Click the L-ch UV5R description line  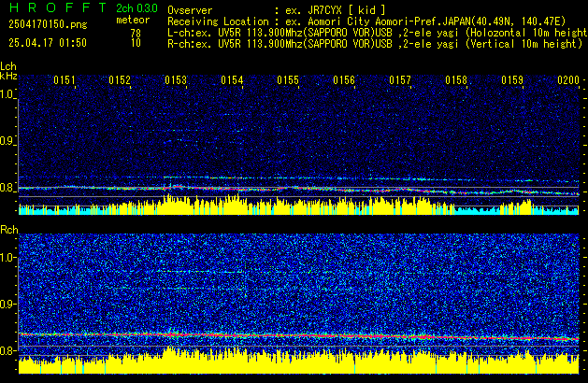coord(378,33)
